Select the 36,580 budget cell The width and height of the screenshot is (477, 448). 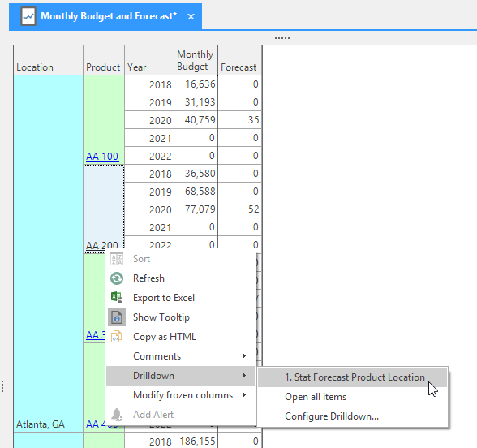pyautogui.click(x=196, y=174)
